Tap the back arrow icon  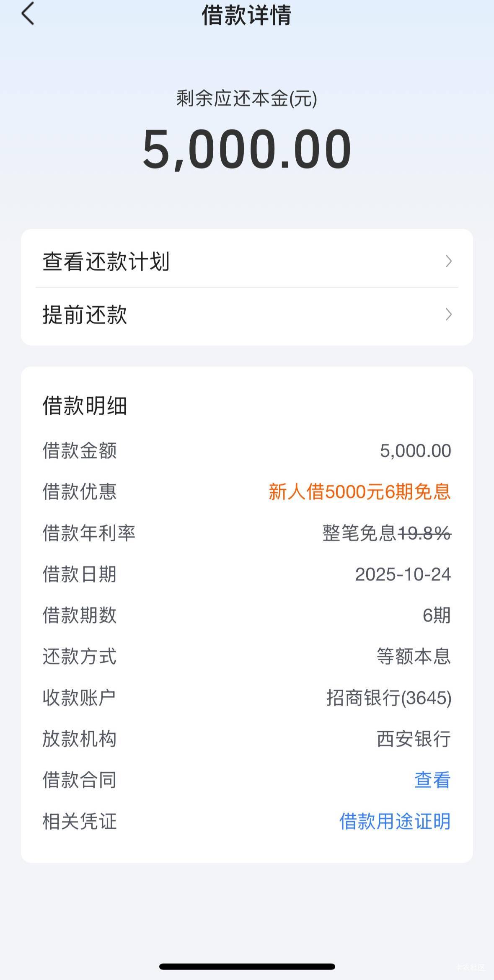(28, 14)
